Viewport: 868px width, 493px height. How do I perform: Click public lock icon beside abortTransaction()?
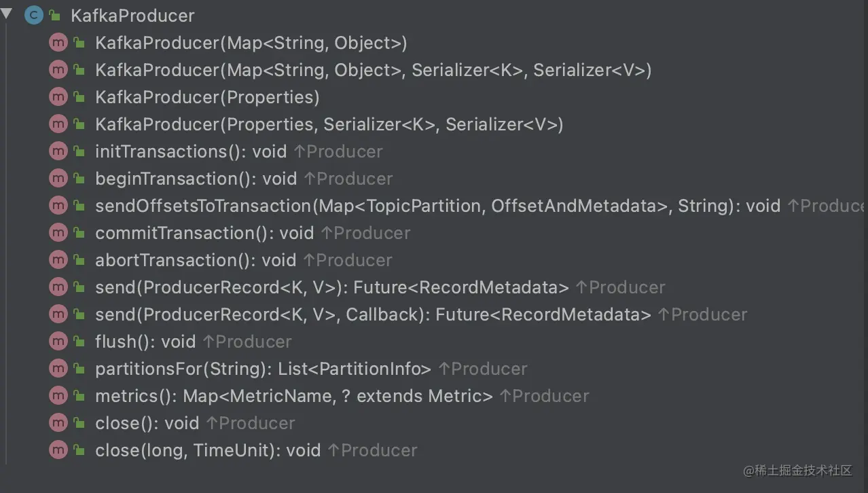[79, 261]
